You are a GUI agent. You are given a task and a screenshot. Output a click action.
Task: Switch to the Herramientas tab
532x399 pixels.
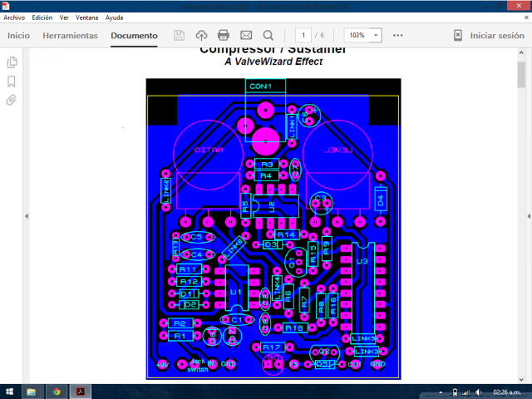click(70, 36)
